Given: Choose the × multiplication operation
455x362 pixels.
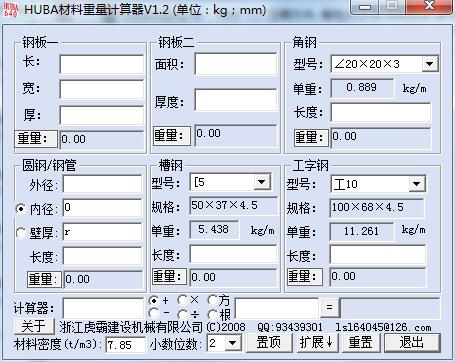Looking at the screenshot, I should tap(182, 300).
